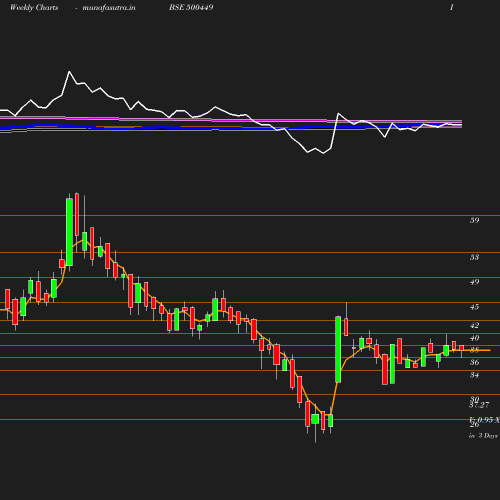Click the large green candle after the lowest bottom
The height and width of the screenshot is (500, 500).
click(x=338, y=349)
